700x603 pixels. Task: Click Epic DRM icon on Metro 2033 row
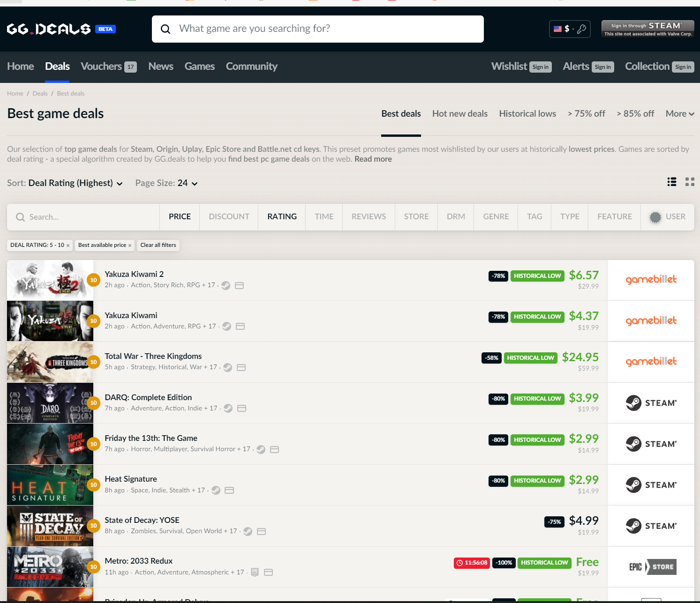(x=255, y=572)
